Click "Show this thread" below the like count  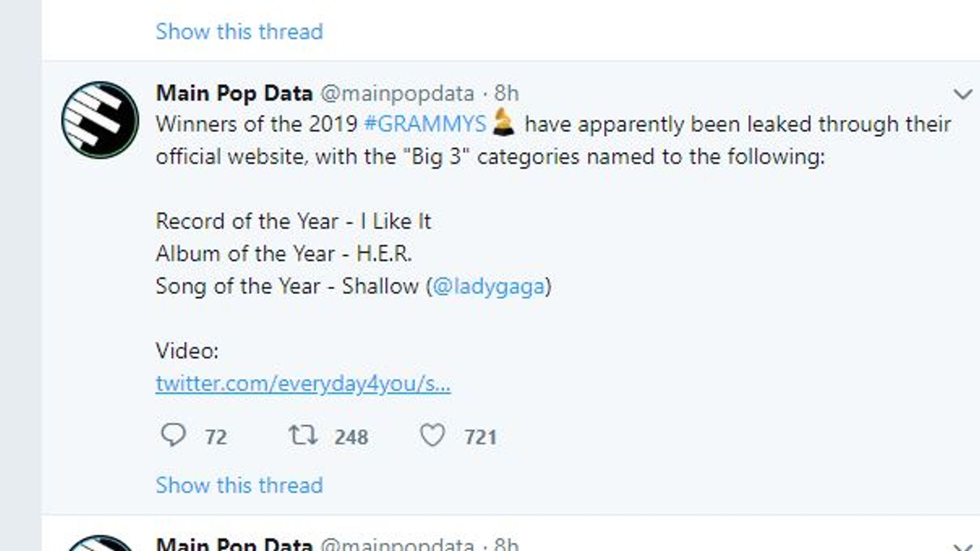tap(239, 485)
